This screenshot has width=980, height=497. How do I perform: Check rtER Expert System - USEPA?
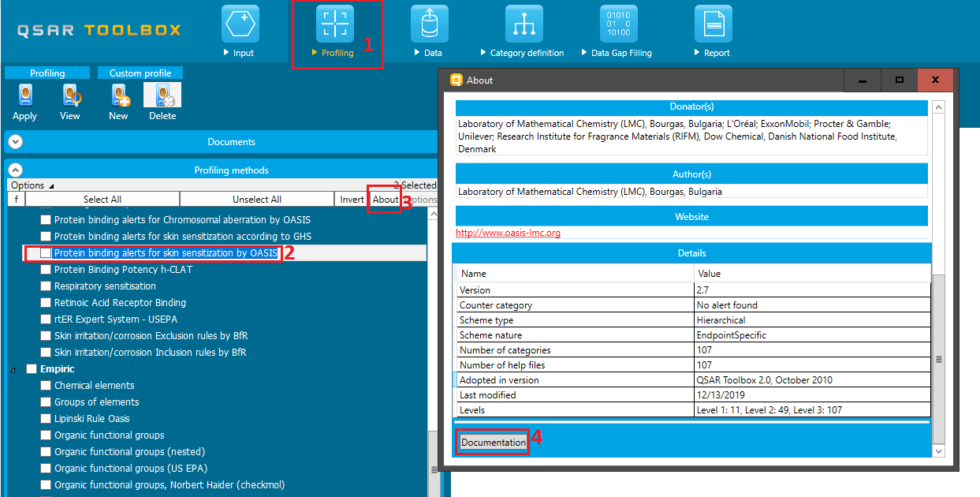point(47,319)
